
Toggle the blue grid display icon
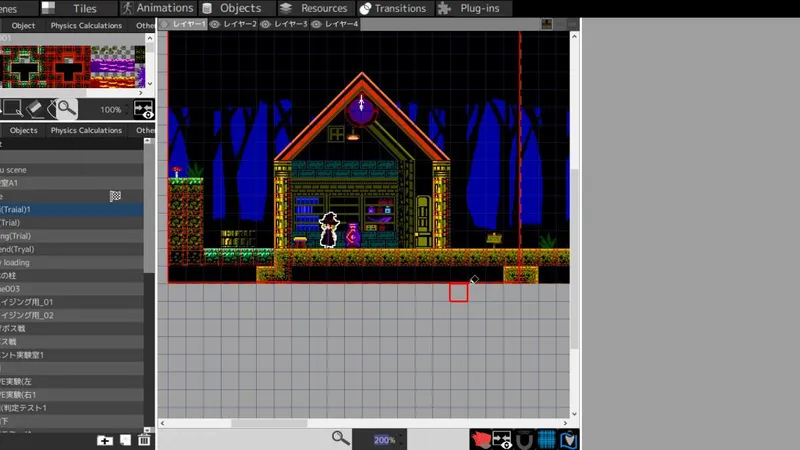(x=546, y=439)
